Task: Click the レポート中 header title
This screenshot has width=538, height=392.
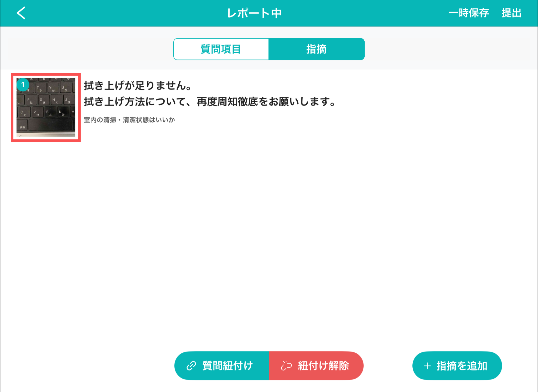Action: pos(254,13)
